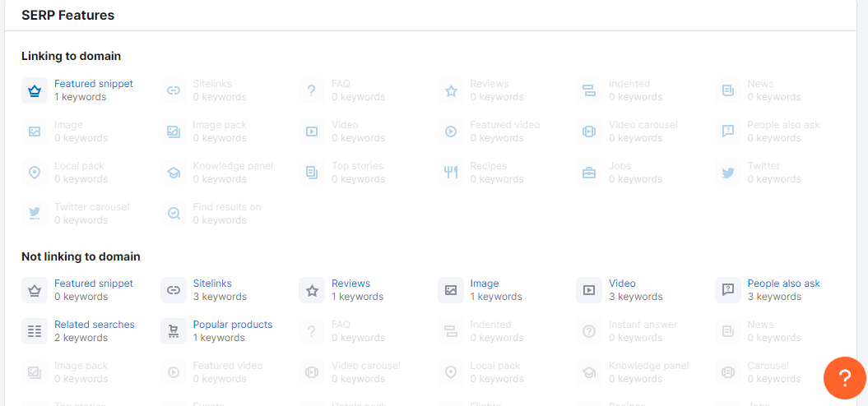868x406 pixels.
Task: Click the "Find results on" label
Action: [x=227, y=207]
